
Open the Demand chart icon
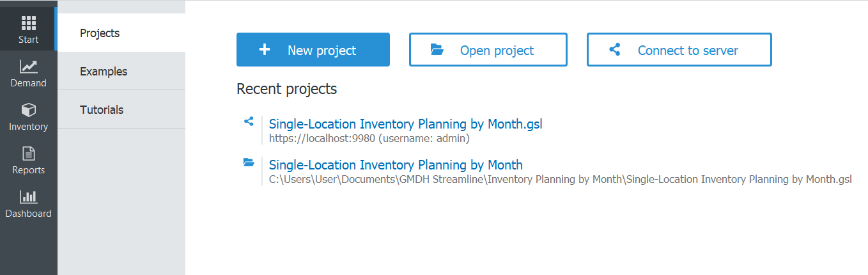(x=29, y=67)
